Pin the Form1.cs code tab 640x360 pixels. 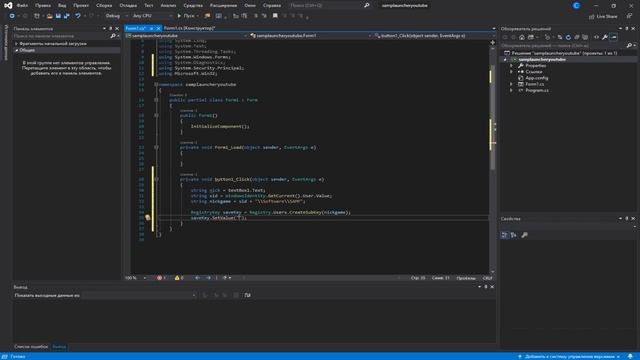click(x=151, y=28)
